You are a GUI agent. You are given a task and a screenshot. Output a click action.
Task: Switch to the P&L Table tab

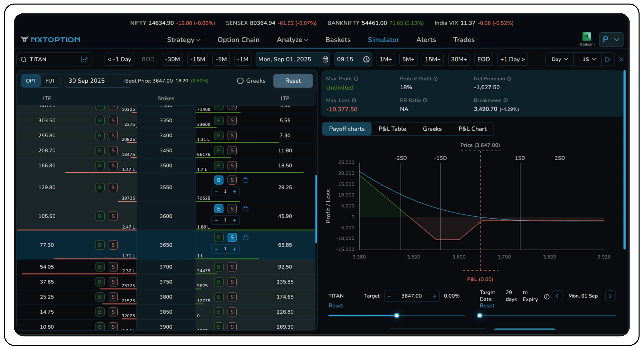(392, 129)
